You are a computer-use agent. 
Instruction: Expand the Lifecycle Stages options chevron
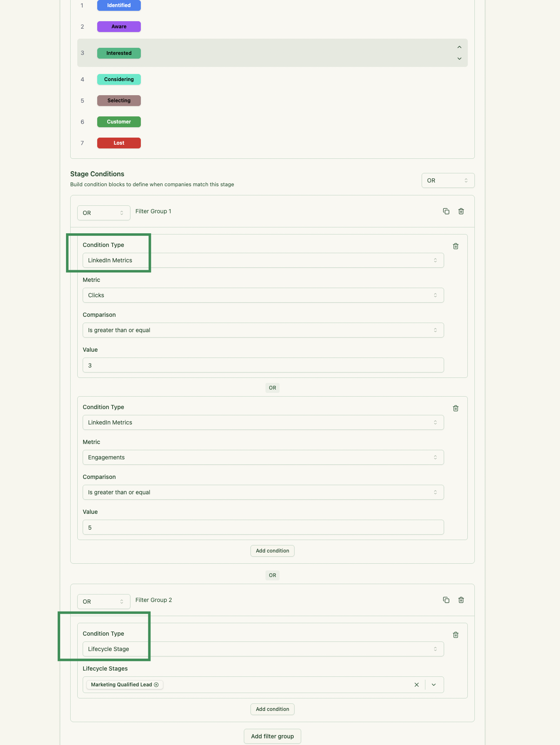(434, 685)
